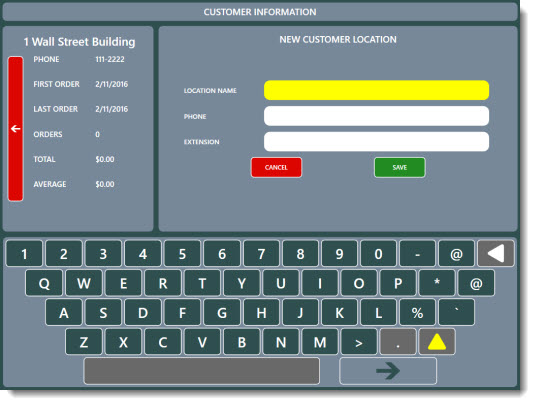Tap the @ key after asterisk
Image resolution: width=535 pixels, height=405 pixels.
476,283
